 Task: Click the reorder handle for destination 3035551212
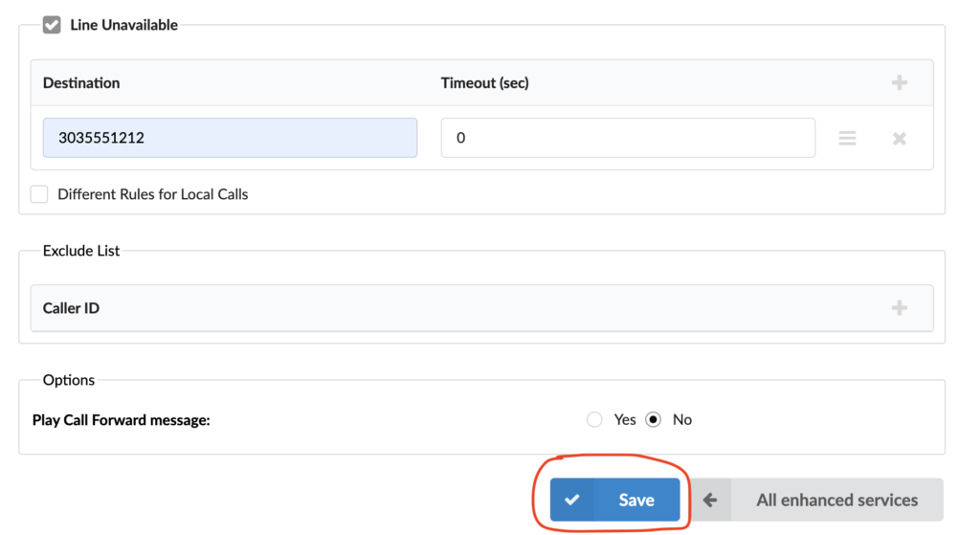(847, 138)
